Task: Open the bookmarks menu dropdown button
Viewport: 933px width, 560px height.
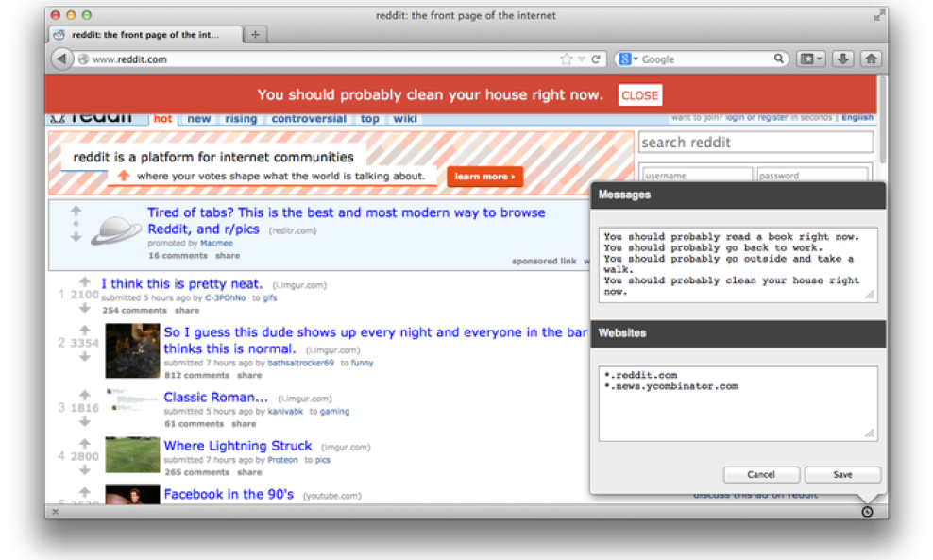Action: (811, 59)
